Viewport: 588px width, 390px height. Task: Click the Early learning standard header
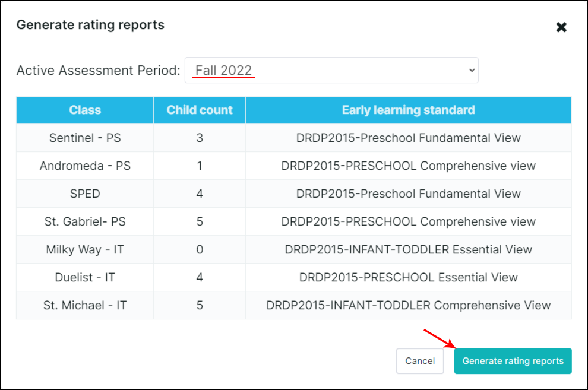pyautogui.click(x=408, y=110)
